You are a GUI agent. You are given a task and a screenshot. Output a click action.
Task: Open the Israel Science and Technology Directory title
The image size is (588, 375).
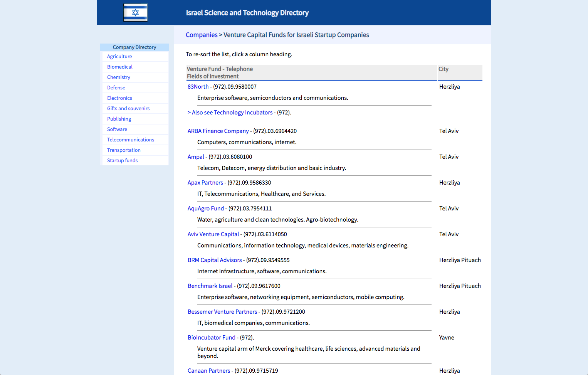(x=247, y=13)
